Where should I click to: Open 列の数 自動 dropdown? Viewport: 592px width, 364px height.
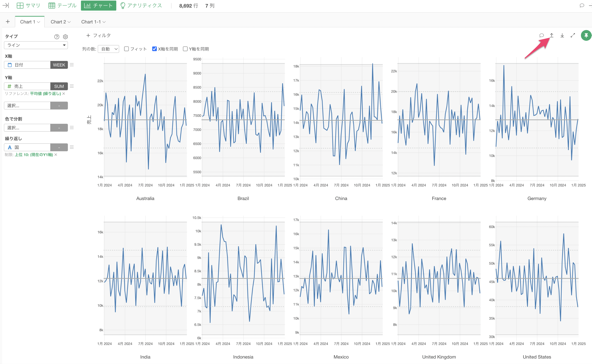(109, 49)
